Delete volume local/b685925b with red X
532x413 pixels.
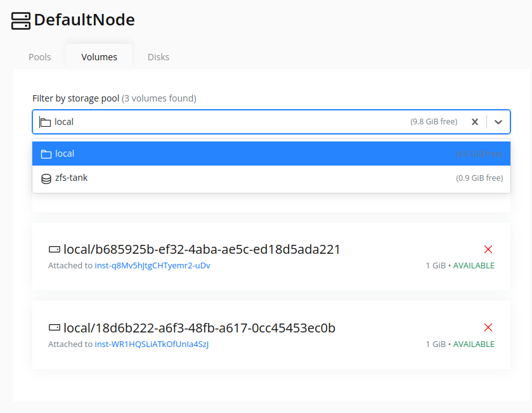(488, 249)
